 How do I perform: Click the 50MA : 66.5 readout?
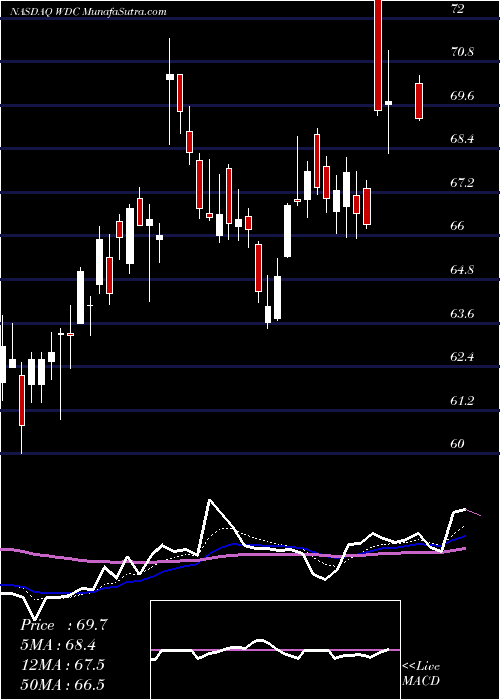tap(62, 684)
